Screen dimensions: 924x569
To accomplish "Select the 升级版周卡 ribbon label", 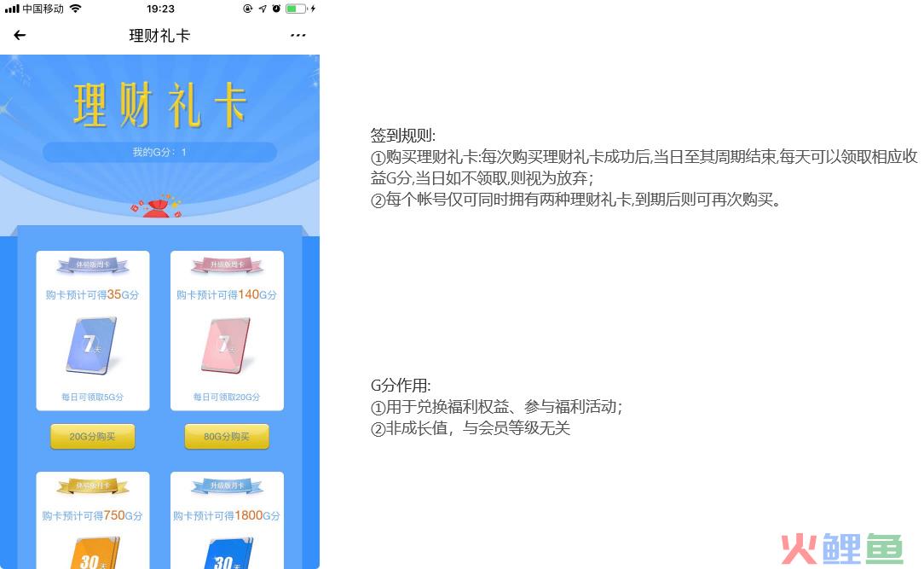I will [227, 265].
